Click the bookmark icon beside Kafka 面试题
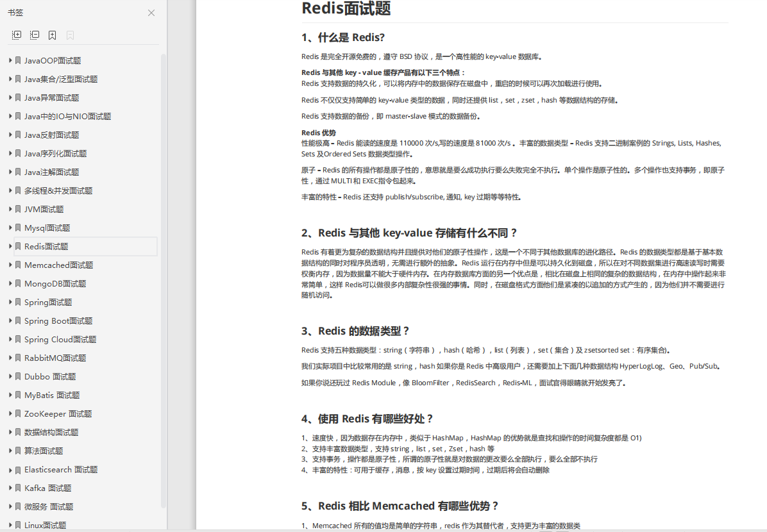The height and width of the screenshot is (532, 767). point(17,488)
